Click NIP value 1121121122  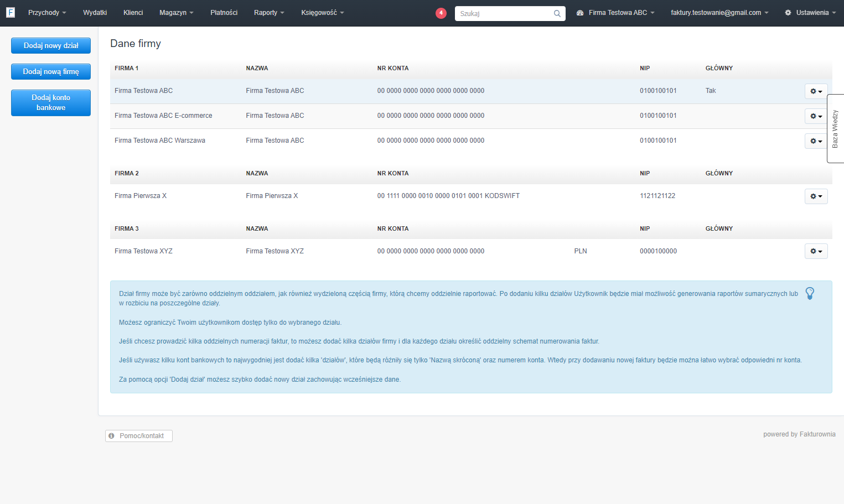pos(657,196)
